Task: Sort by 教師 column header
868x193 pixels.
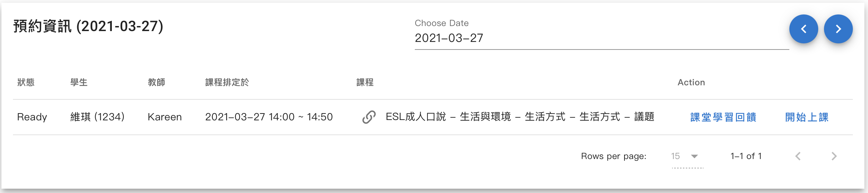Action: pyautogui.click(x=157, y=82)
